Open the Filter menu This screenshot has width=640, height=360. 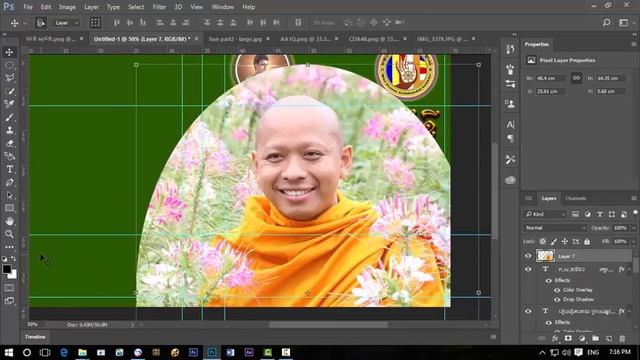pyautogui.click(x=159, y=7)
